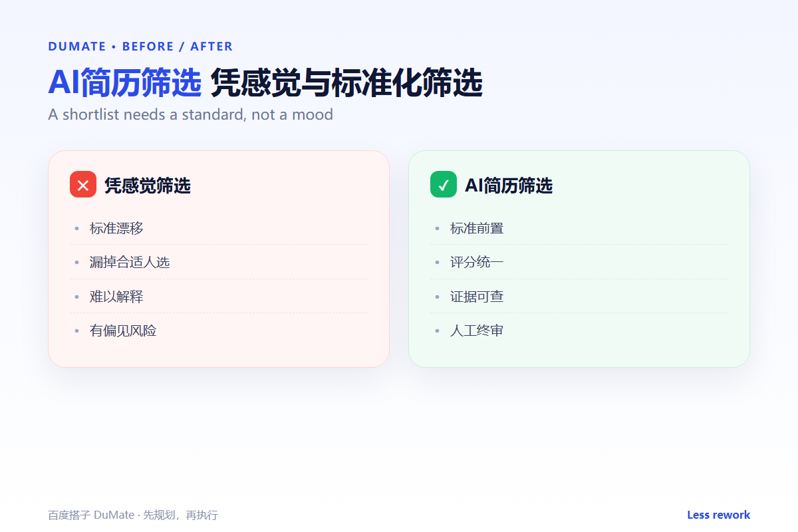
Task: Click the footer text 百度搭子 DuMate · 先规划，再执行
Action: 133,515
